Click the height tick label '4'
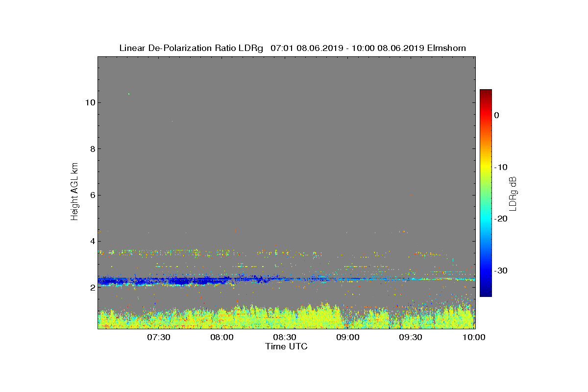This screenshot has width=588, height=392. tap(92, 241)
